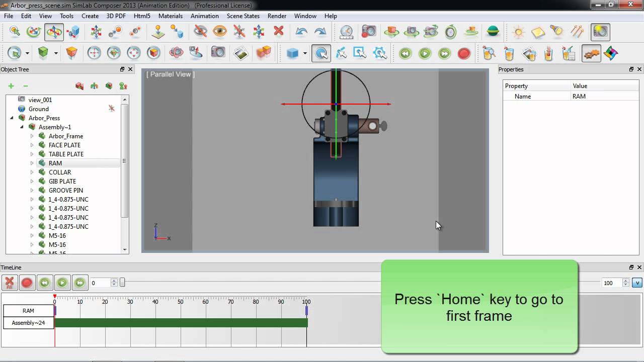Toggle the Ground row's red marker icon

tap(112, 109)
